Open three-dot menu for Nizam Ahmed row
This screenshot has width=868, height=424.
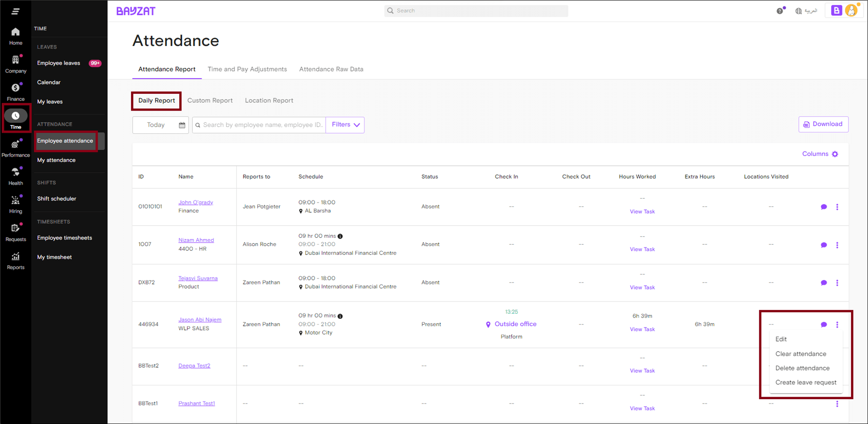pyautogui.click(x=837, y=245)
